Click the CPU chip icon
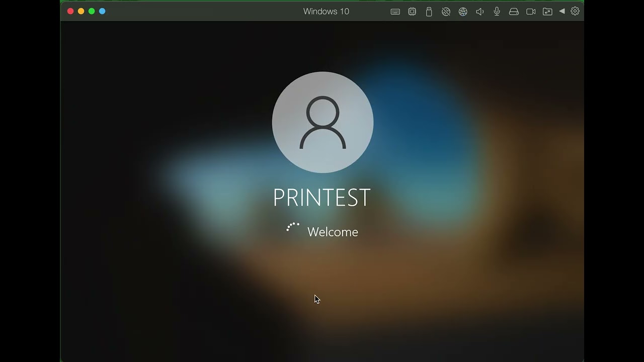644x362 pixels. coord(412,12)
